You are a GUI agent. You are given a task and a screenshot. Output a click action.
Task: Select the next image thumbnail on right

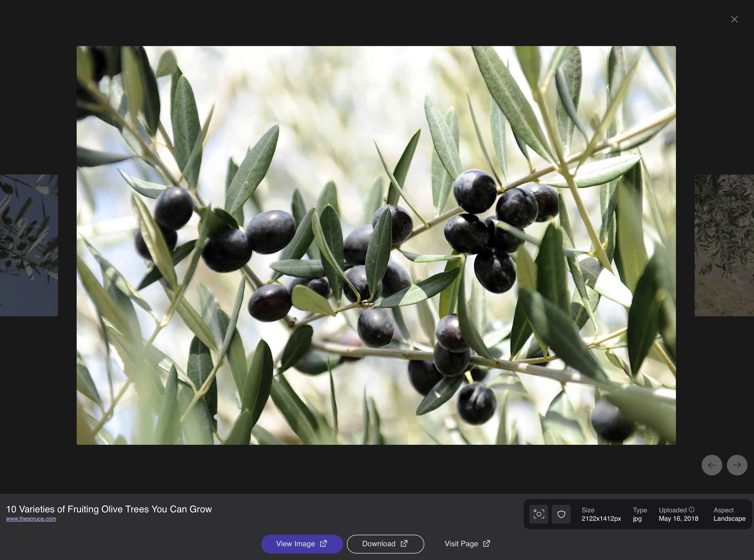tap(724, 245)
